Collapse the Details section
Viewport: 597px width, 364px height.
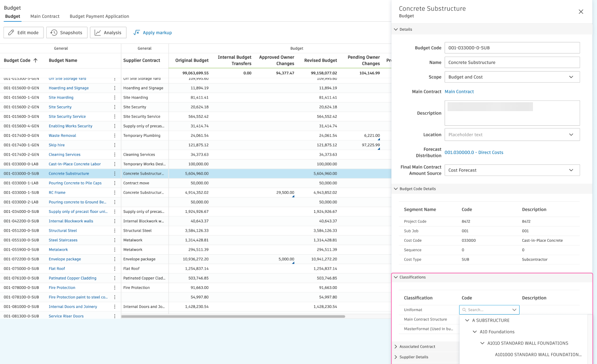click(x=396, y=29)
